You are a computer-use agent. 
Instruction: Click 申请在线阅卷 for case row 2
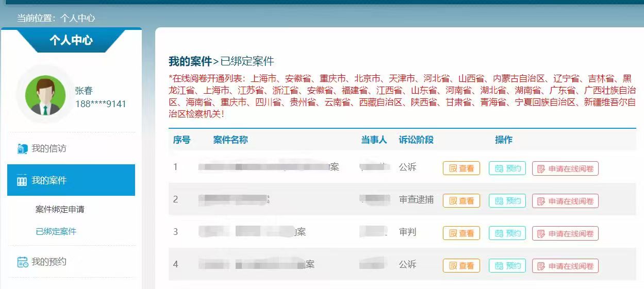pyautogui.click(x=565, y=201)
